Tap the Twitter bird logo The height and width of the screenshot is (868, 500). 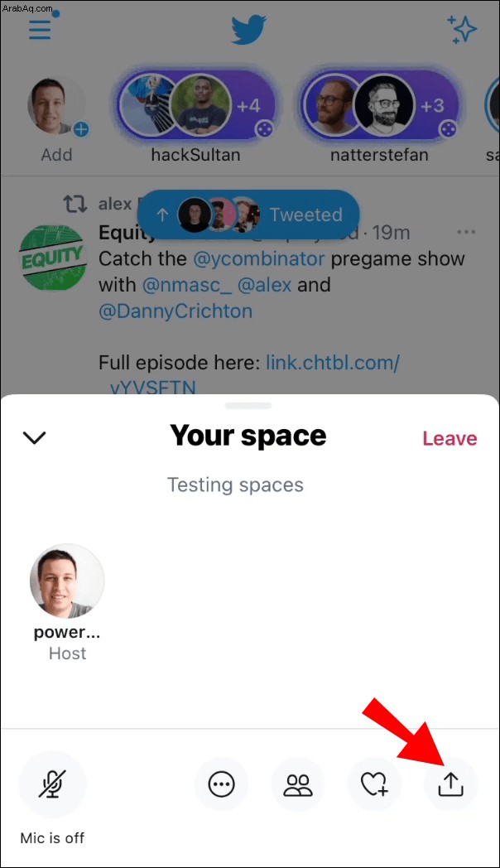[x=248, y=30]
